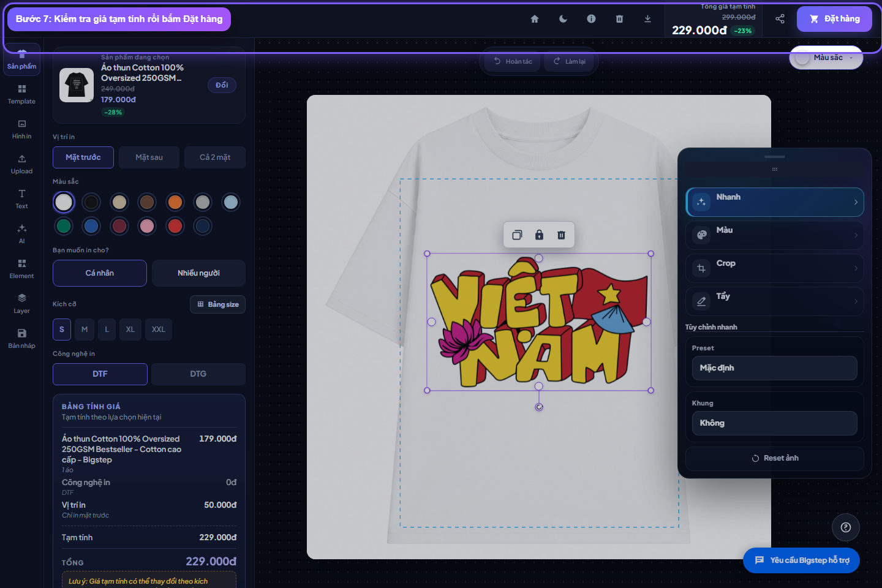
Task: Select the Text tool in sidebar
Action: 22,199
